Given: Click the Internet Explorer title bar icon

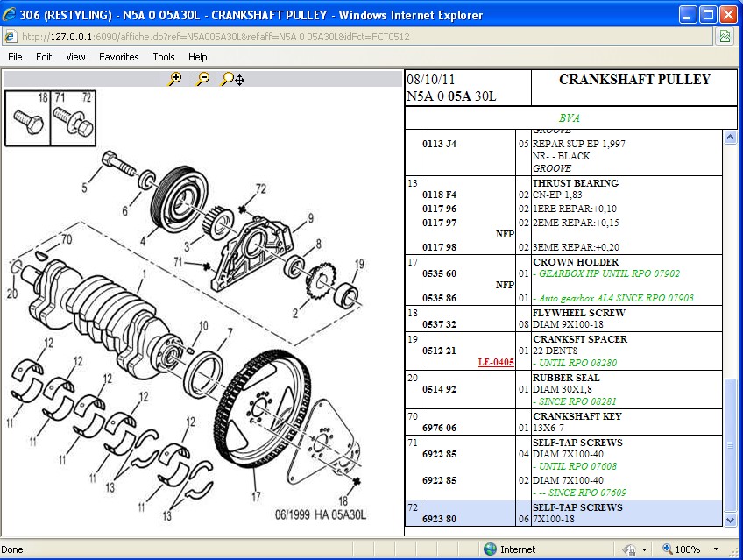Looking at the screenshot, I should click(x=10, y=15).
